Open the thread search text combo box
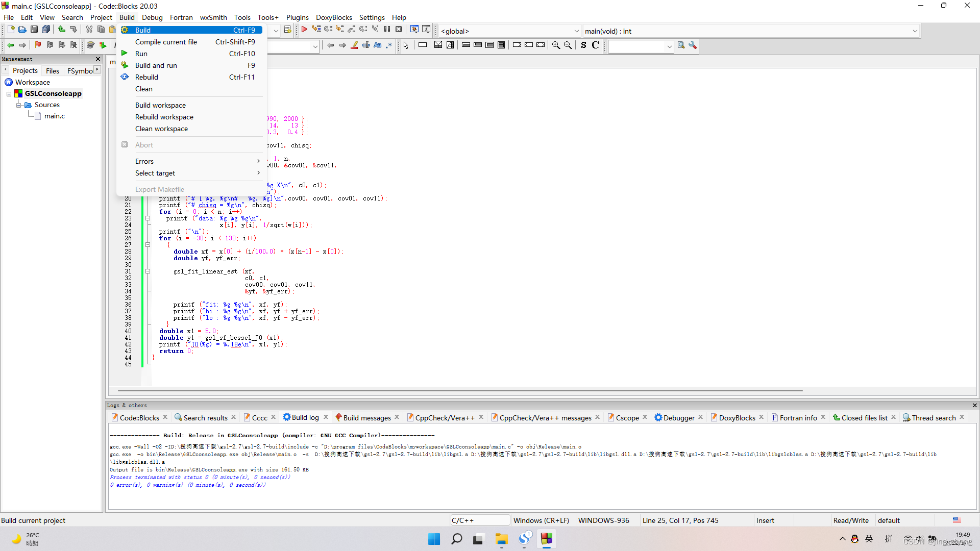This screenshot has height=551, width=980. (x=641, y=46)
